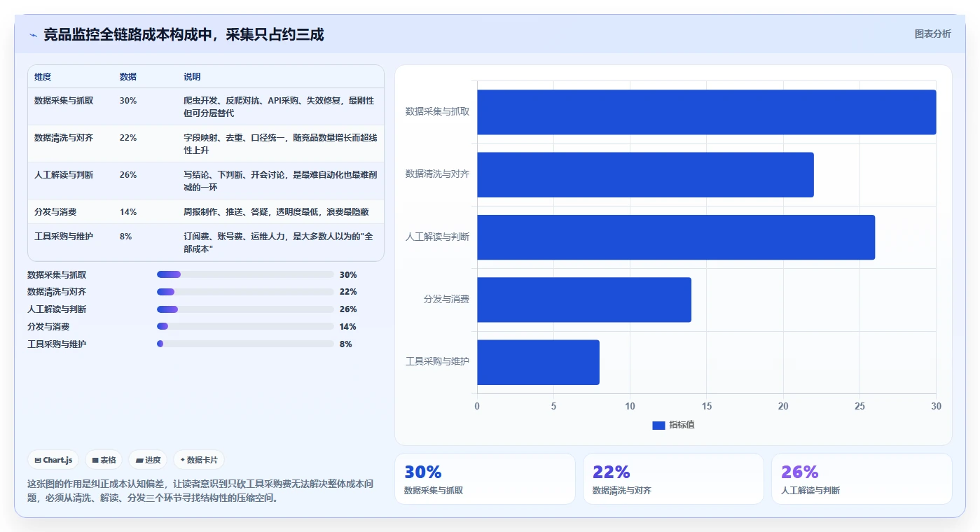
Task: Click the x-axis tick label 30
Action: [x=936, y=406]
